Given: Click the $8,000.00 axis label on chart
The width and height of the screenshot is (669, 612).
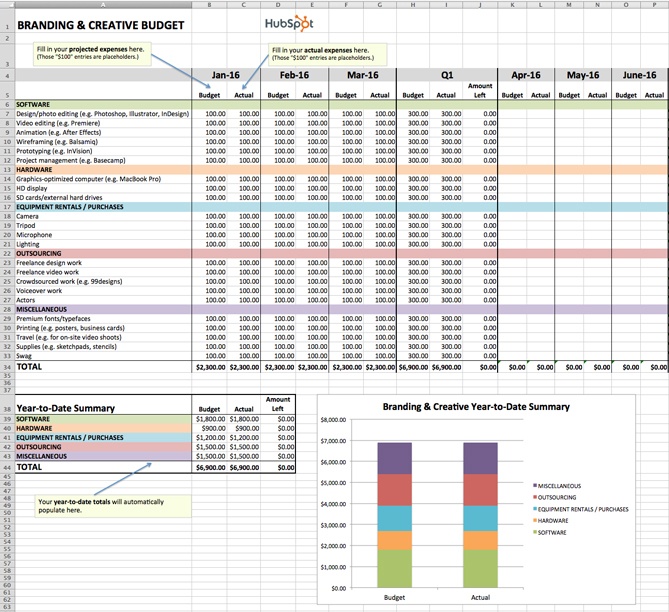Looking at the screenshot, I should pyautogui.click(x=331, y=421).
